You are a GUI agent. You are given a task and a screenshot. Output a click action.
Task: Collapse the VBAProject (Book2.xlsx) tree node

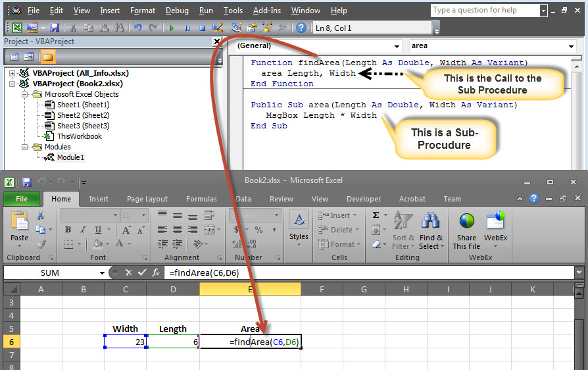pos(12,84)
